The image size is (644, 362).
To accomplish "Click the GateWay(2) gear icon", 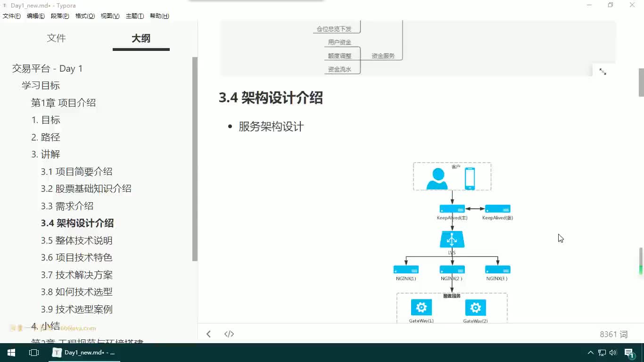I will pos(475,308).
